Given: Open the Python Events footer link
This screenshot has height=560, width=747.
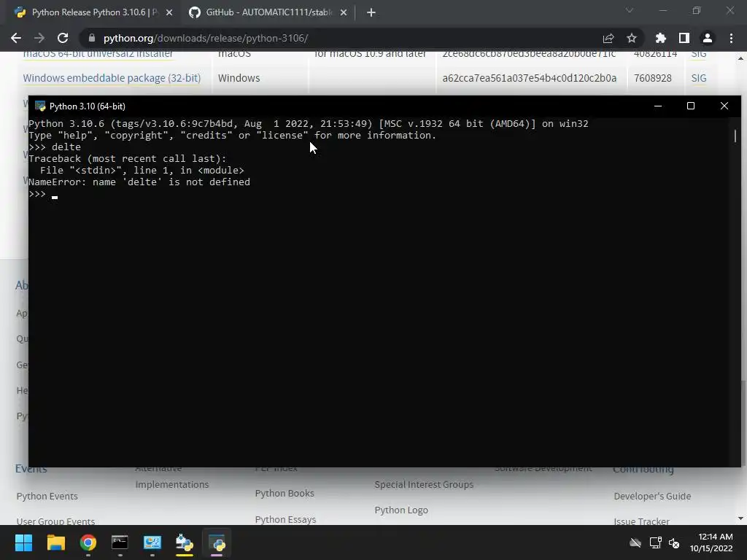Looking at the screenshot, I should click(47, 496).
